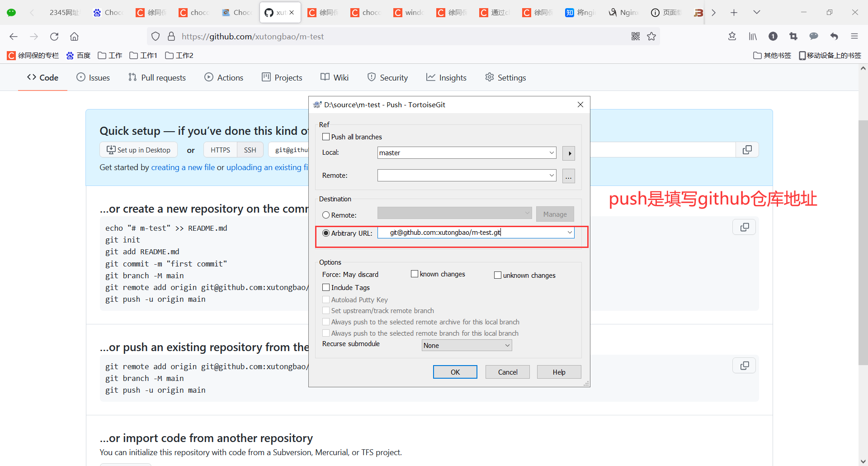868x466 pixels.
Task: Expand the Ref Remote branch dropdown
Action: tap(552, 176)
